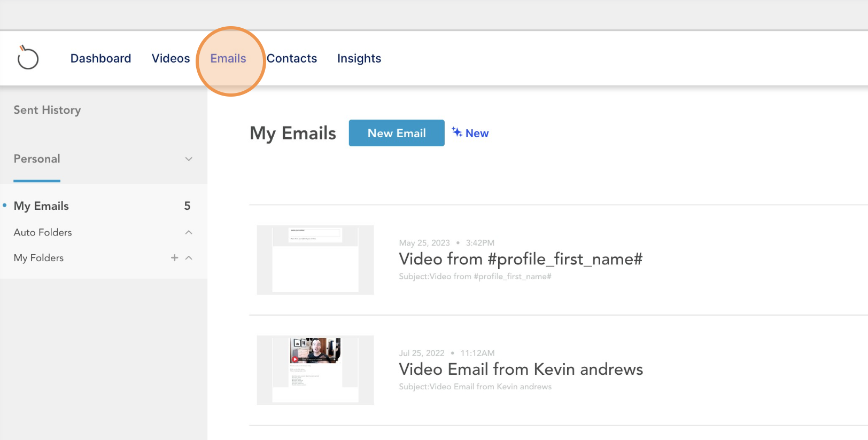Click the time '3:42PM'
This screenshot has width=868, height=440.
480,243
